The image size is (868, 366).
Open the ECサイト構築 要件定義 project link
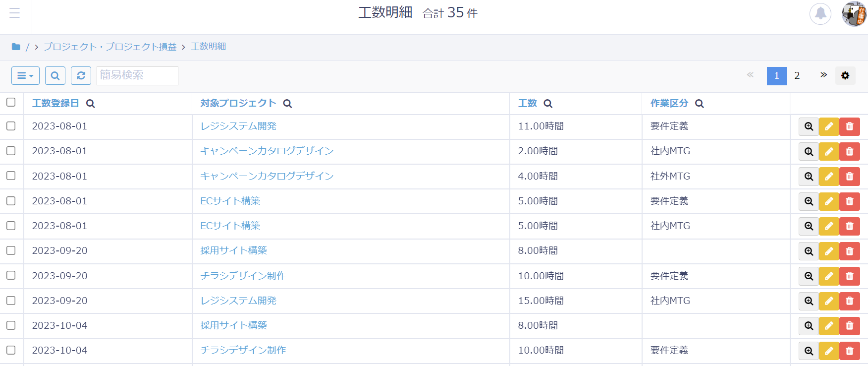click(x=230, y=201)
